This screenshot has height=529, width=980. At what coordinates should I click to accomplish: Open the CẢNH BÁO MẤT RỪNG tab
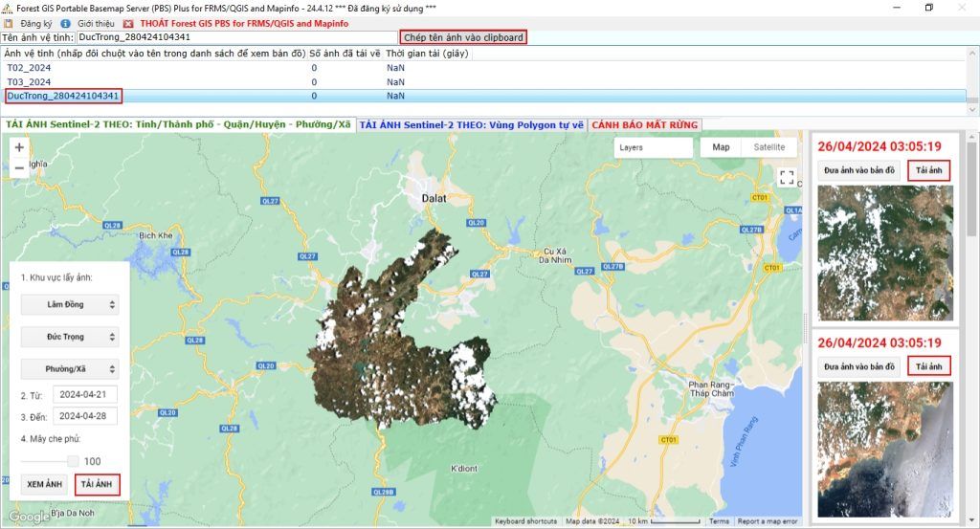tap(645, 124)
